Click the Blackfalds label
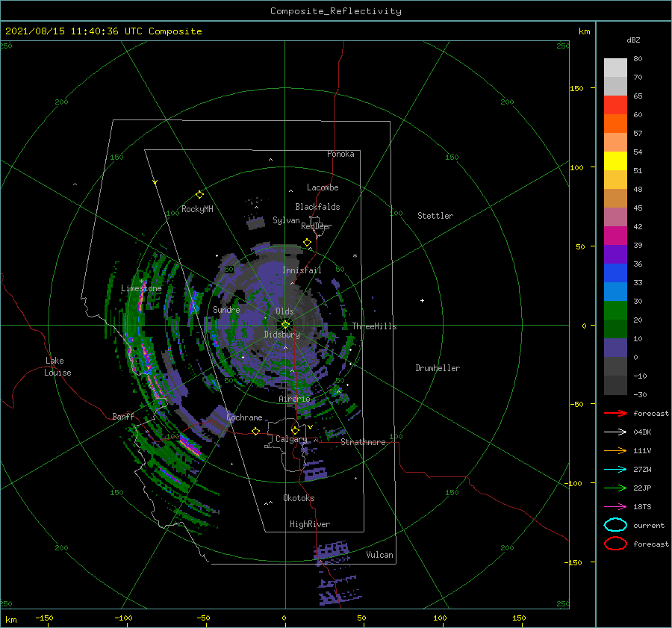This screenshot has width=672, height=628. 317,207
